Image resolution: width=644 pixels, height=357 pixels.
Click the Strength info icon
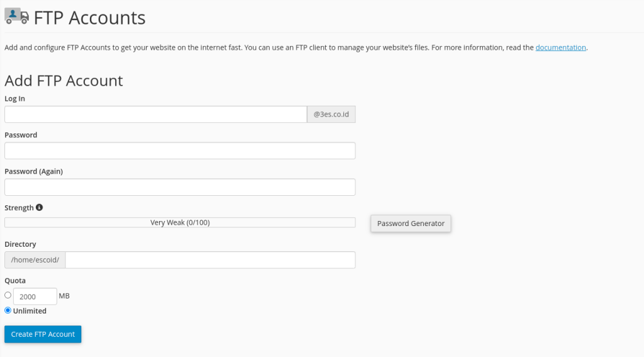pyautogui.click(x=40, y=208)
